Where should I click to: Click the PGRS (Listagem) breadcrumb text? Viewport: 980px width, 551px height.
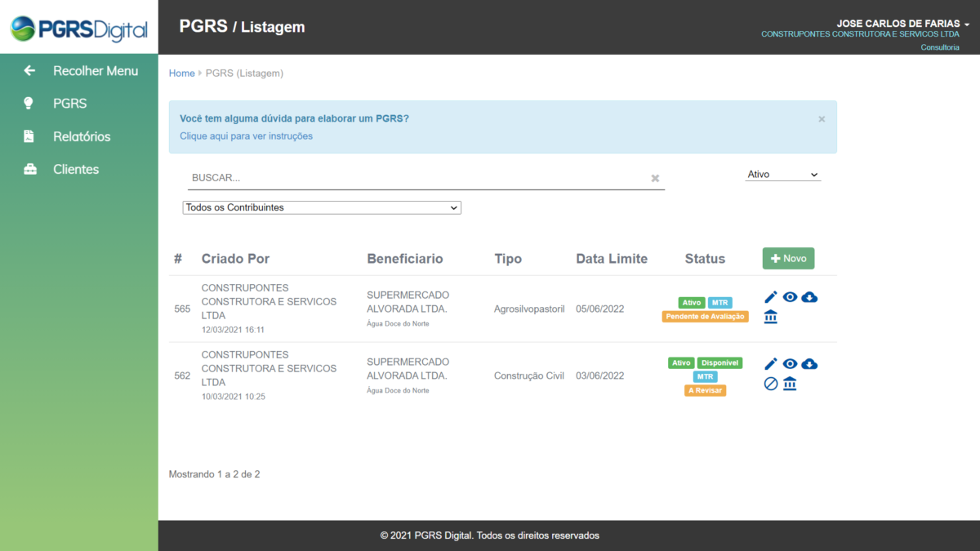point(244,73)
